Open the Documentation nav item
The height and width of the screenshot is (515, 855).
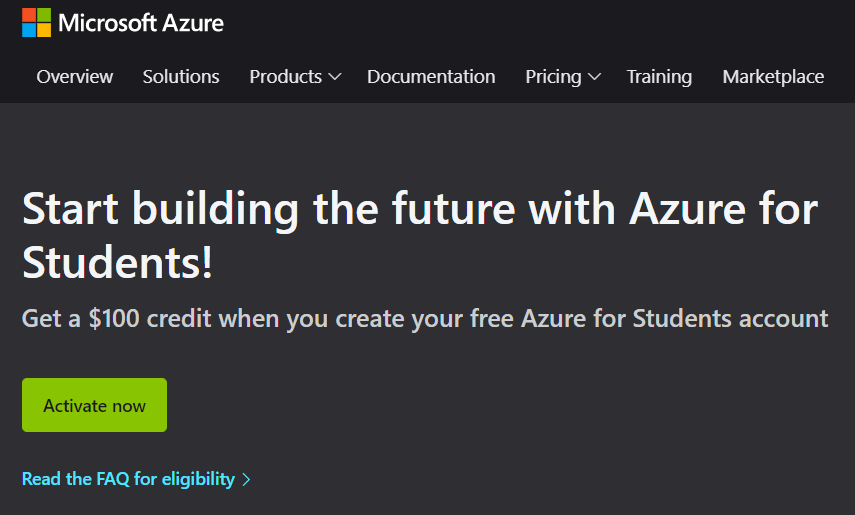click(431, 77)
